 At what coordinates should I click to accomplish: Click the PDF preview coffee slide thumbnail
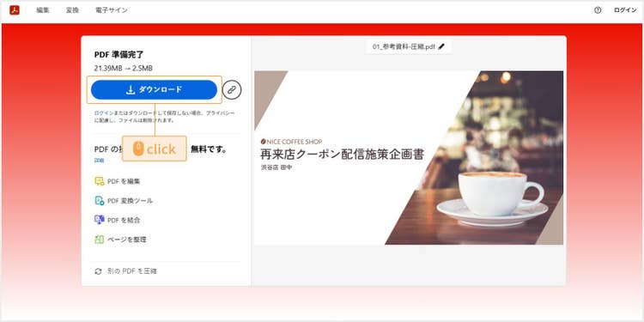pyautogui.click(x=409, y=158)
